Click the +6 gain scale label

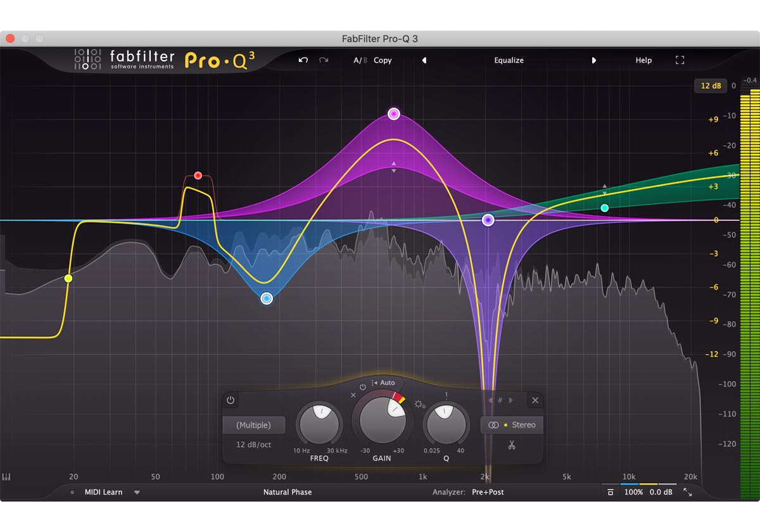[712, 153]
